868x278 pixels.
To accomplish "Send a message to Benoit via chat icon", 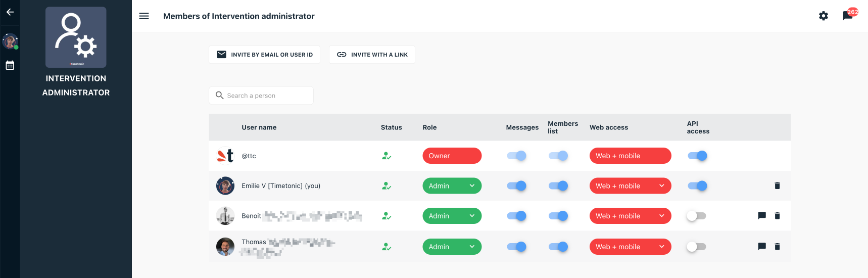I will pos(762,216).
